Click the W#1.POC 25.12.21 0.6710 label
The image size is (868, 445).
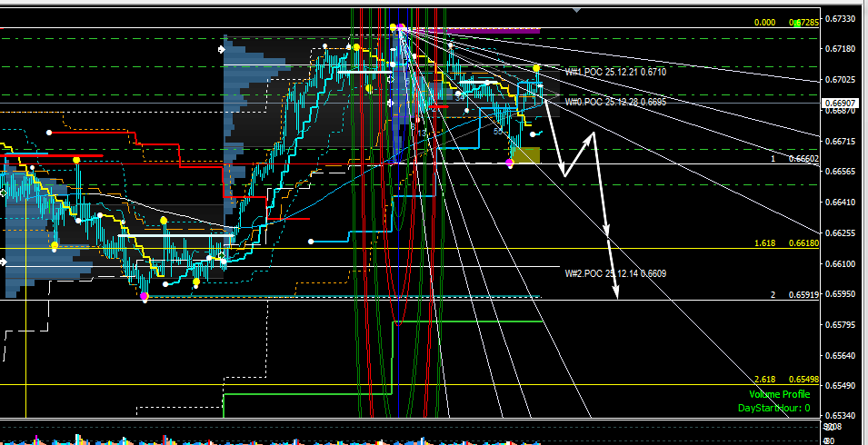pyautogui.click(x=615, y=73)
